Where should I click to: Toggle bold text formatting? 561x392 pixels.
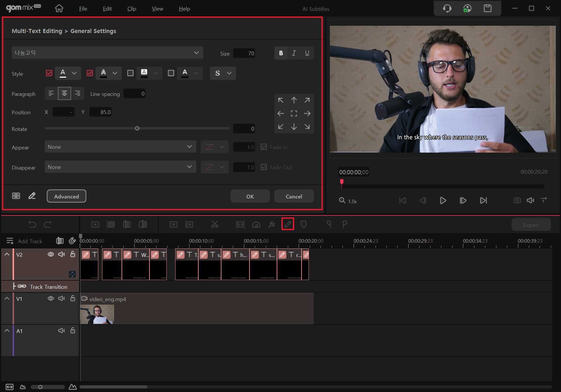pyautogui.click(x=281, y=53)
